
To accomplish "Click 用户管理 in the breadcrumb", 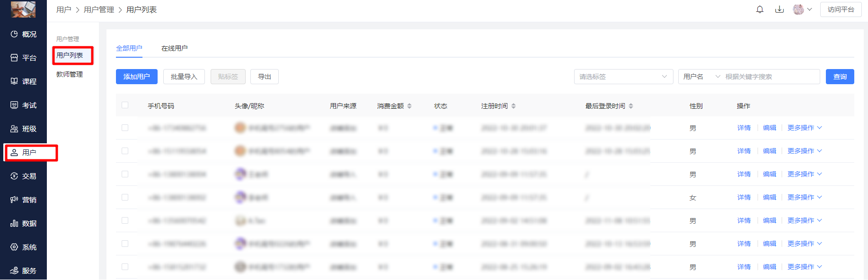I will coord(99,9).
